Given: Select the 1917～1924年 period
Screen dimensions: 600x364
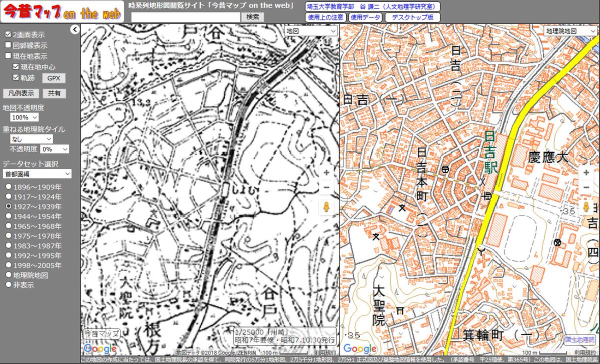Looking at the screenshot, I should tap(8, 196).
